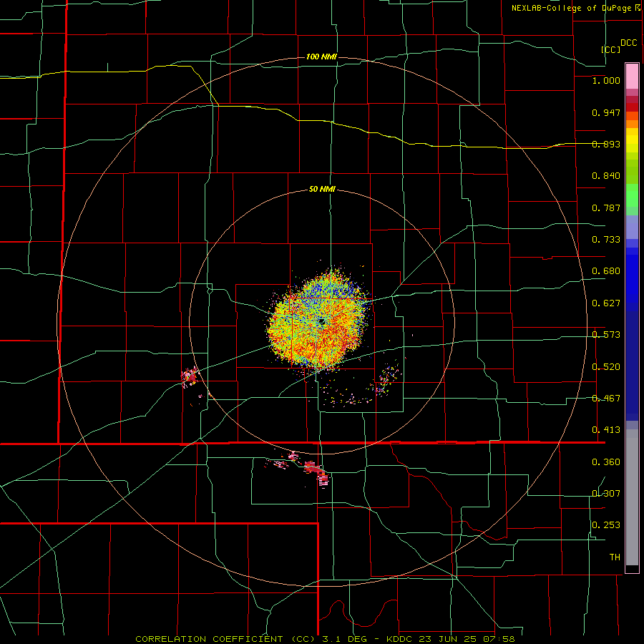Click the 100 NMI range ring label
The width and height of the screenshot is (644, 644).
pos(321,57)
